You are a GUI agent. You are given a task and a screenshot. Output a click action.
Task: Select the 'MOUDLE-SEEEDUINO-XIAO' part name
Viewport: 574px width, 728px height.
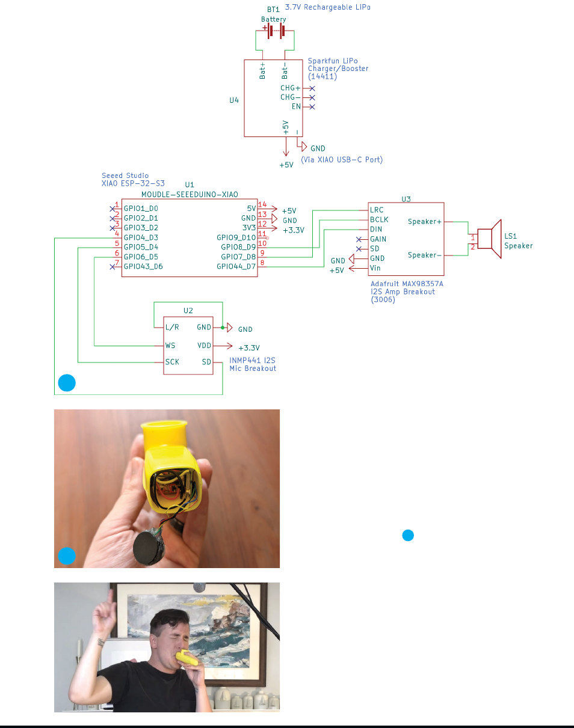pos(190,194)
